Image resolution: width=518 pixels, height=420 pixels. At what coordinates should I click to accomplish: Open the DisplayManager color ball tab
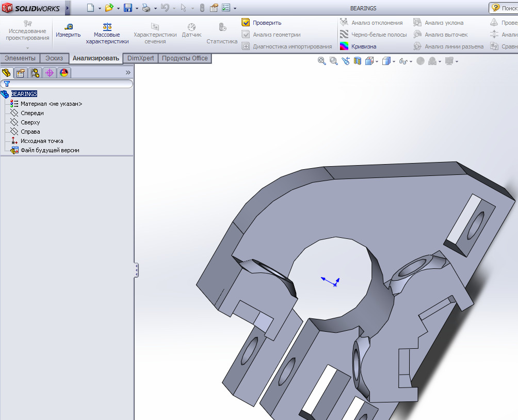click(64, 73)
